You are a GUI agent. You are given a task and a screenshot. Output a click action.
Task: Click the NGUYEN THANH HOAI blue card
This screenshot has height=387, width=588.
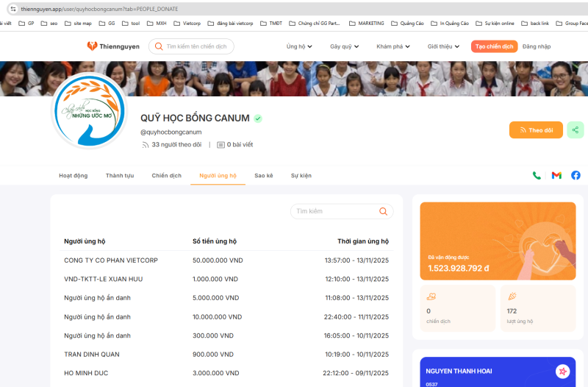(x=498, y=372)
